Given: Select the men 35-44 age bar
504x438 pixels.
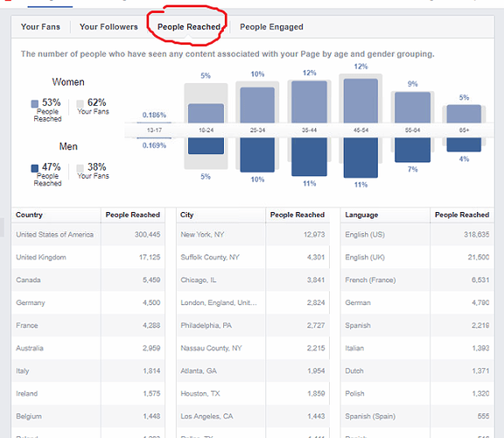Looking at the screenshot, I should (x=309, y=157).
